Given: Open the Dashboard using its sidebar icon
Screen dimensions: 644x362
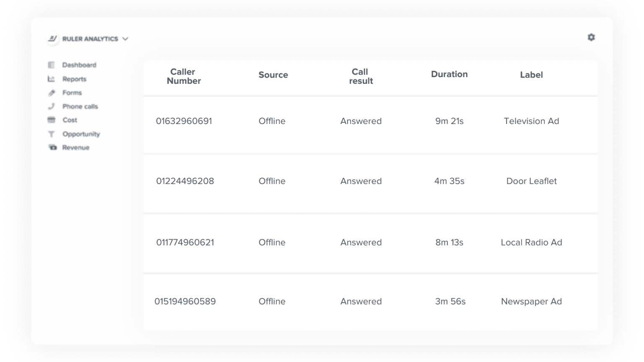Looking at the screenshot, I should click(51, 65).
